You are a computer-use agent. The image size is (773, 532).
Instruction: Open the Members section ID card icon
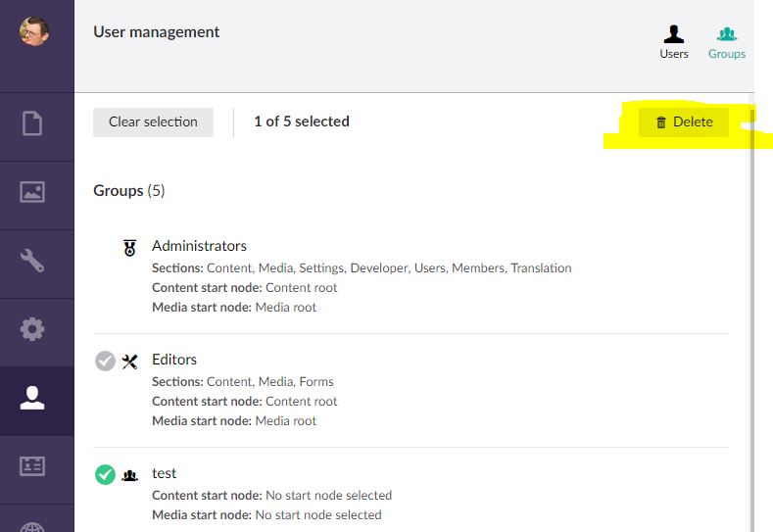pos(33,466)
